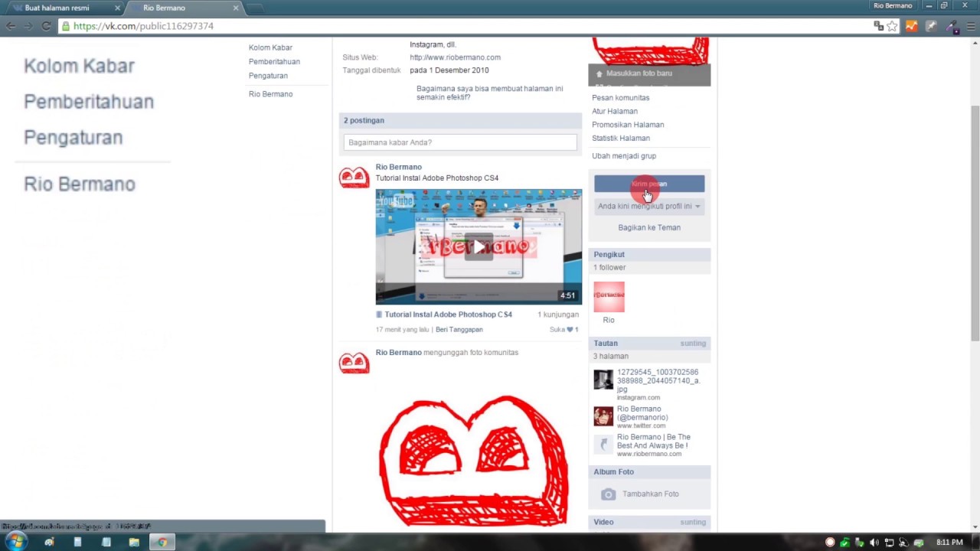
Task: Open Pengaturan in small sidebar
Action: (x=268, y=76)
